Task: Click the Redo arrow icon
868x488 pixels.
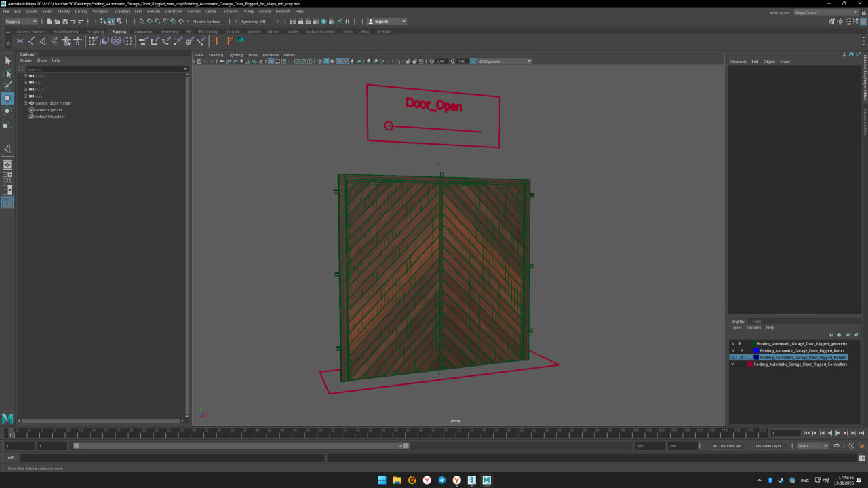Action: click(80, 22)
